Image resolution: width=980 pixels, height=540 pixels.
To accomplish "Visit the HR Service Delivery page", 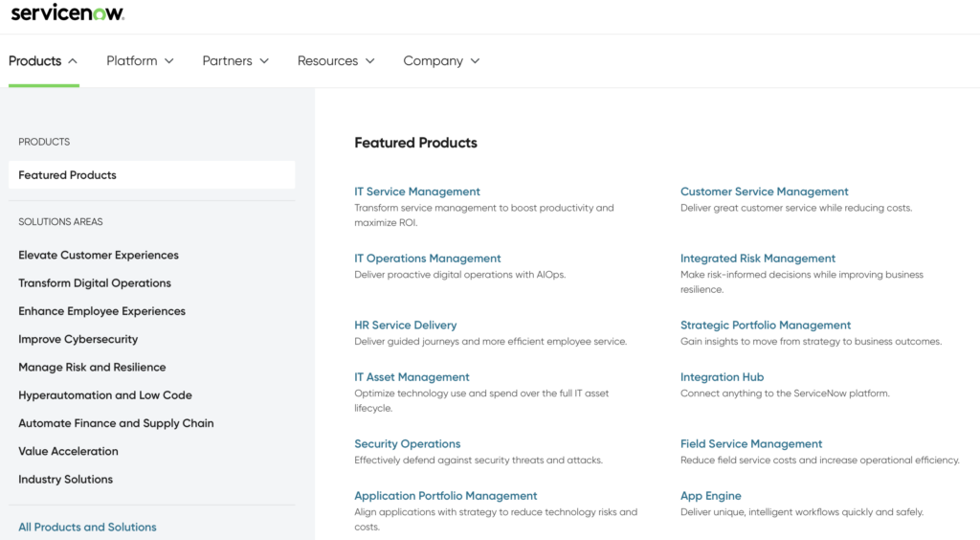I will pos(406,326).
